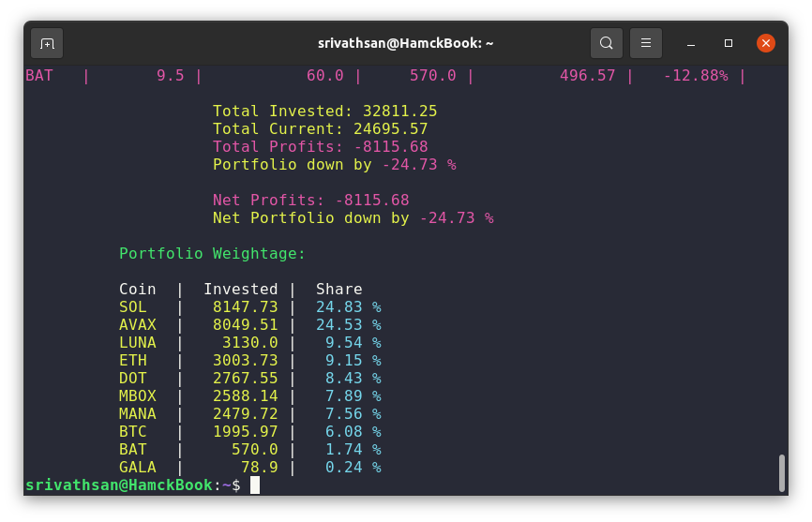Viewport: 812px width, 522px height.
Task: Click the MANA coin name
Action: [x=137, y=414]
